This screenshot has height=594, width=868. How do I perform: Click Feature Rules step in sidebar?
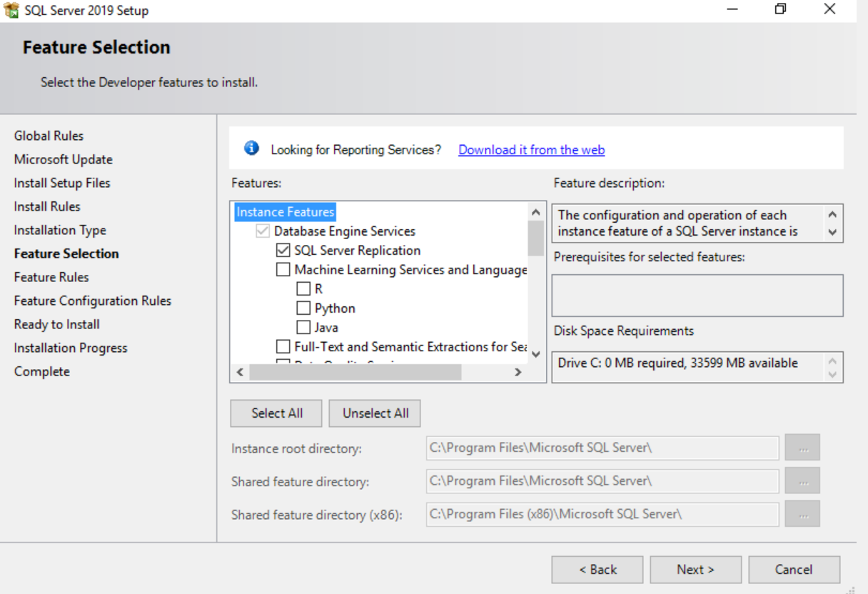coord(51,277)
